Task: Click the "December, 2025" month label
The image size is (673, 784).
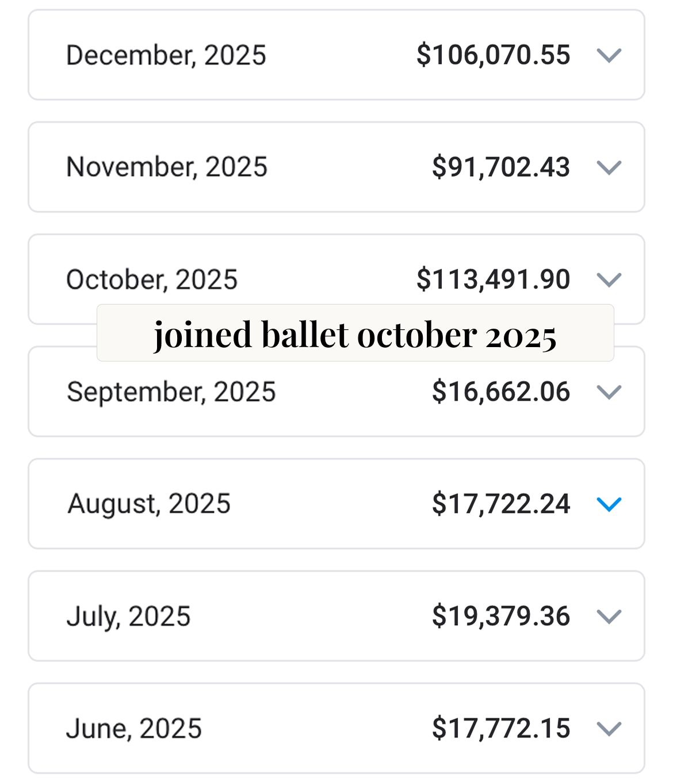Action: pos(166,56)
